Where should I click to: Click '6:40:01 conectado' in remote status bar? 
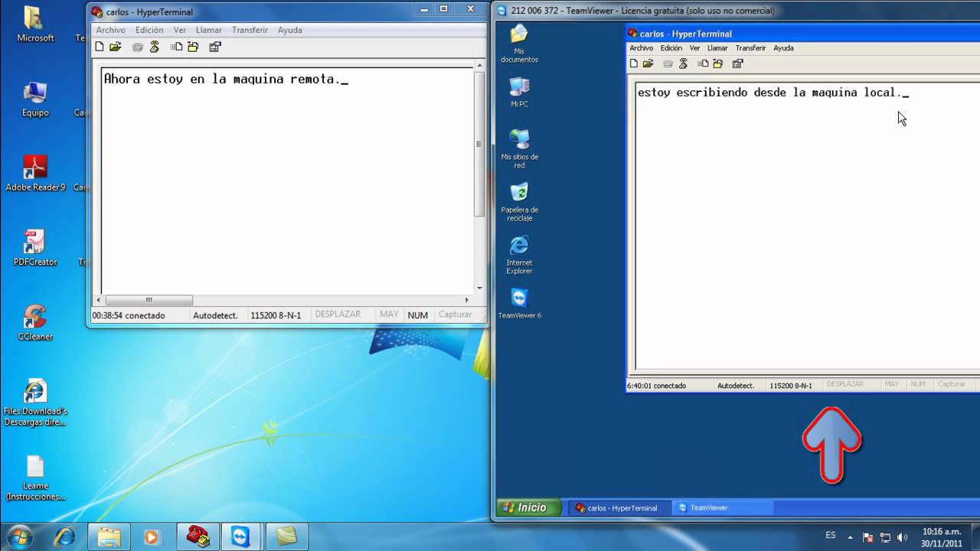[656, 386]
